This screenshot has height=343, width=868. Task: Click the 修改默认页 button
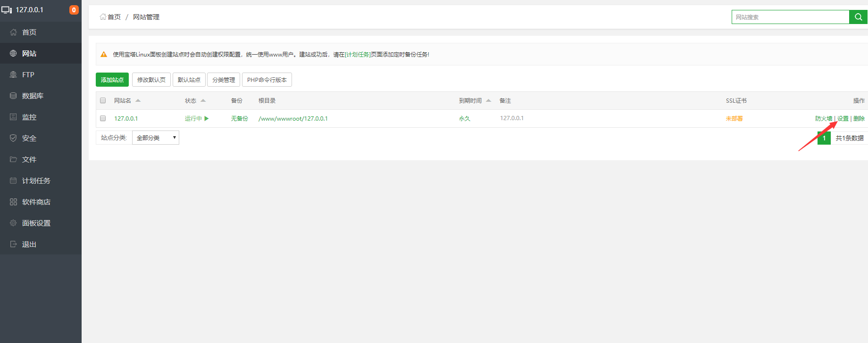(x=151, y=80)
